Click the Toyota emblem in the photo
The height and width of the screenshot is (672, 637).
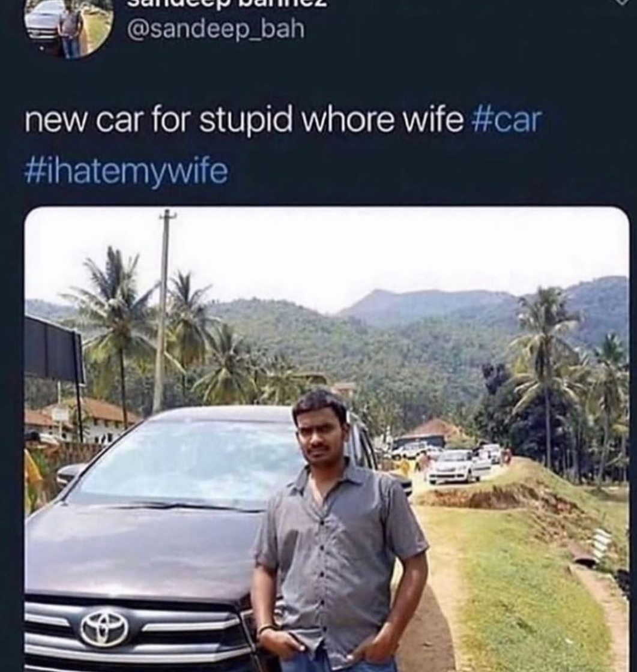104,628
